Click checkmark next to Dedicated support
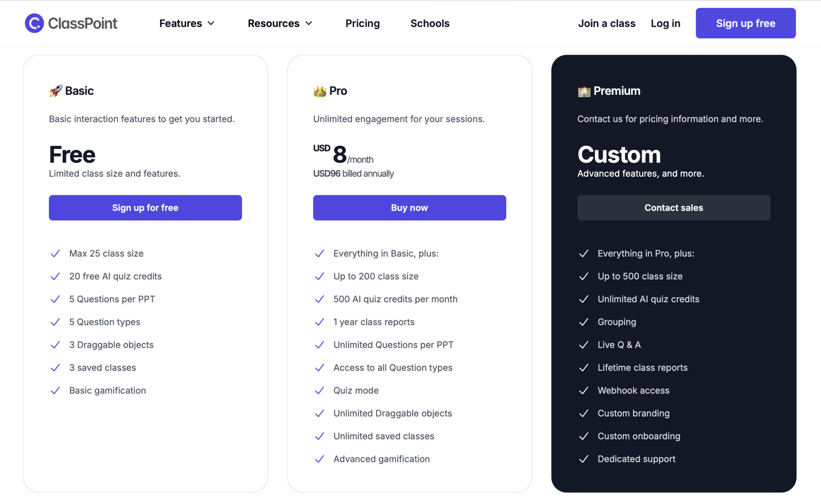This screenshot has width=821, height=504. pos(583,459)
